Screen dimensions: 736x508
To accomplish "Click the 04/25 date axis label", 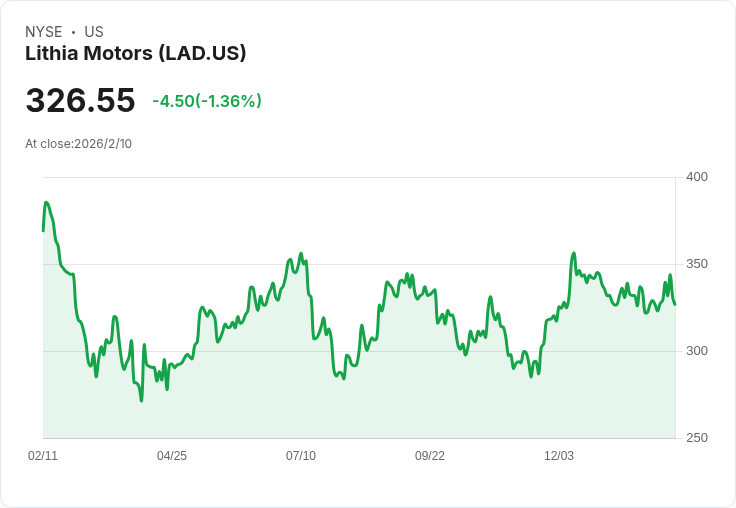I will coord(172,456).
